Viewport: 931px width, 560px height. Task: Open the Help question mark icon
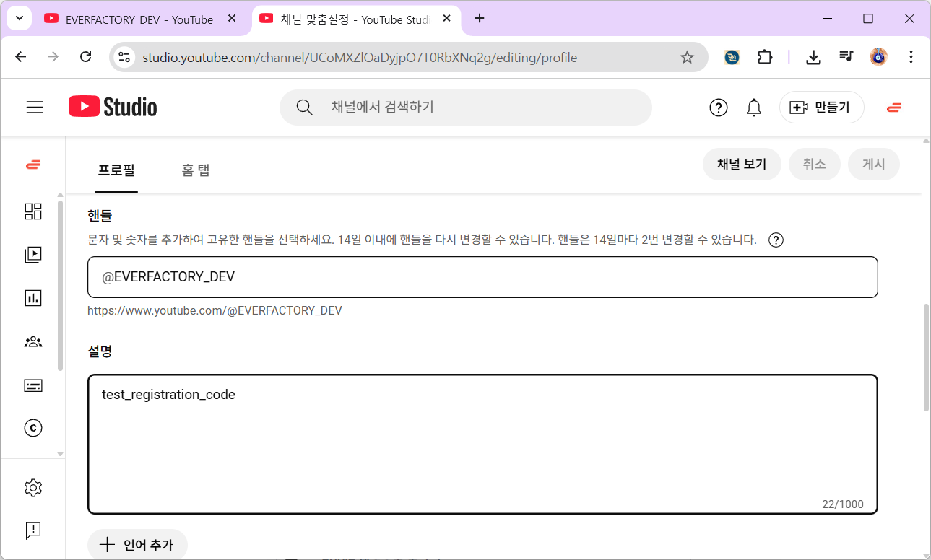coord(718,108)
